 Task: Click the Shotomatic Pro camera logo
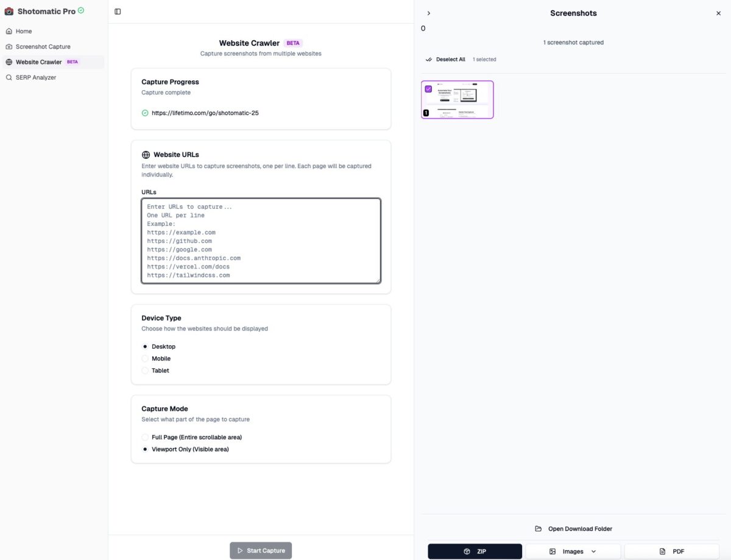[9, 11]
